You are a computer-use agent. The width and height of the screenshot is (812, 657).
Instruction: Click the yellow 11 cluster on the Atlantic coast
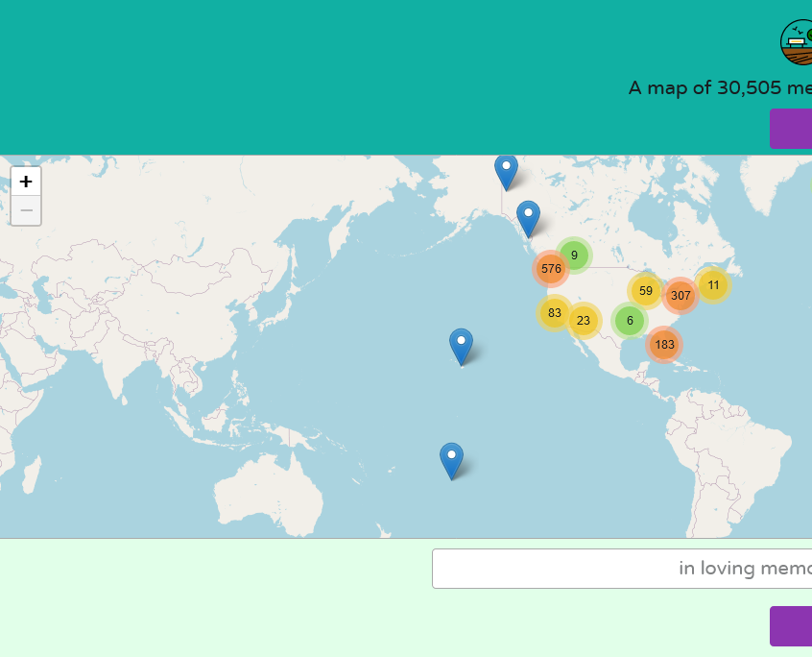coord(713,285)
